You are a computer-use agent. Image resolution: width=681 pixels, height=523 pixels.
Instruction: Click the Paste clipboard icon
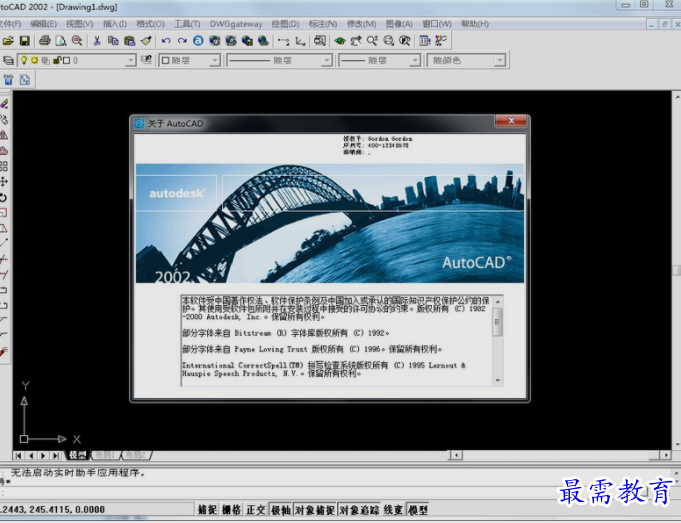coord(129,41)
